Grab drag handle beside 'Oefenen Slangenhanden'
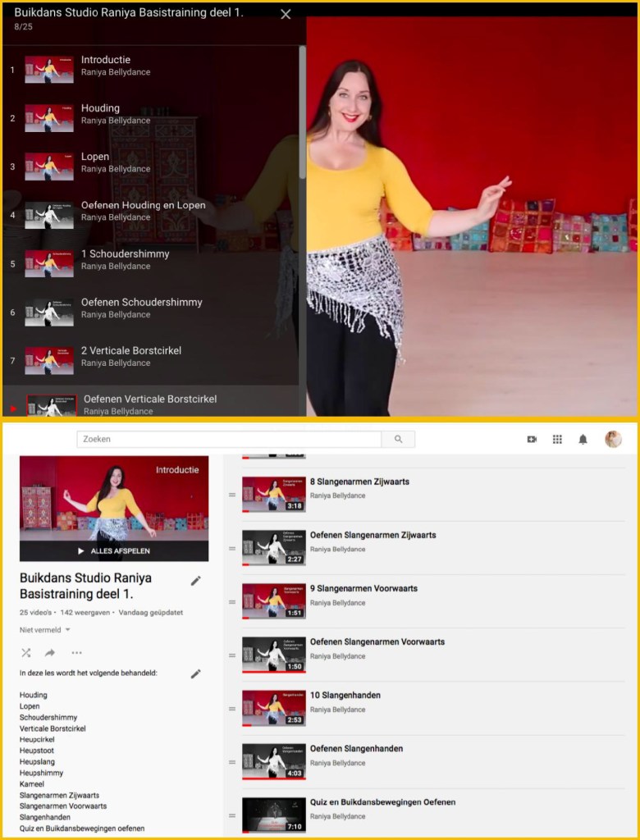The height and width of the screenshot is (840, 640). click(x=232, y=763)
